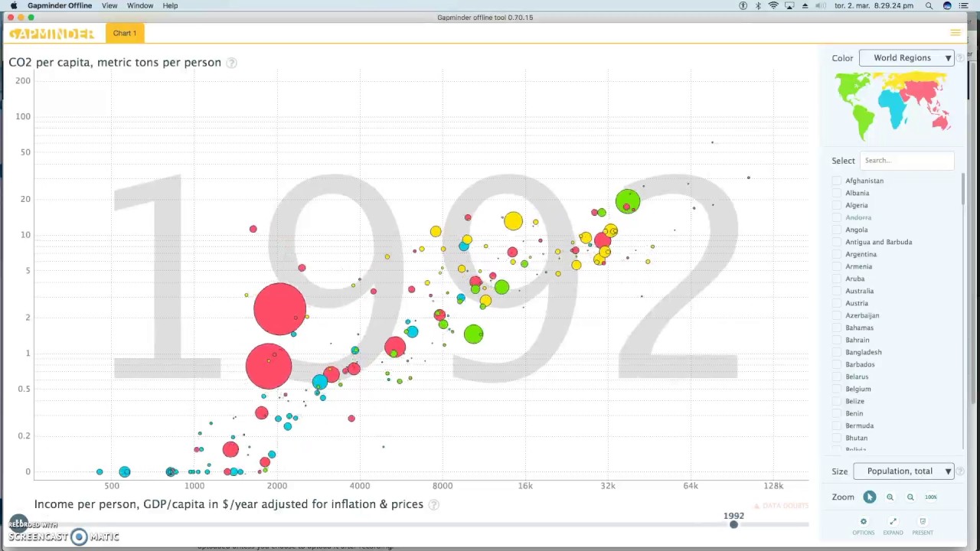Click the Present screen icon
This screenshot has width=980, height=551.
click(x=923, y=522)
